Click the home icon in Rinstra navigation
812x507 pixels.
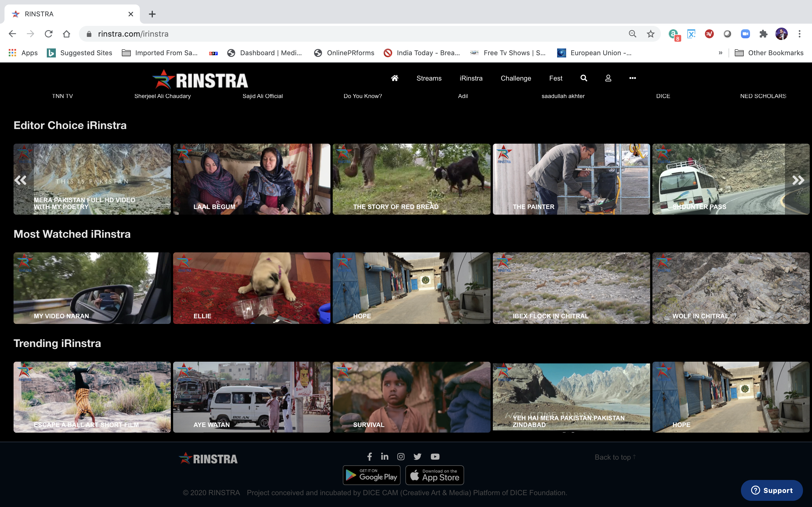(x=395, y=78)
